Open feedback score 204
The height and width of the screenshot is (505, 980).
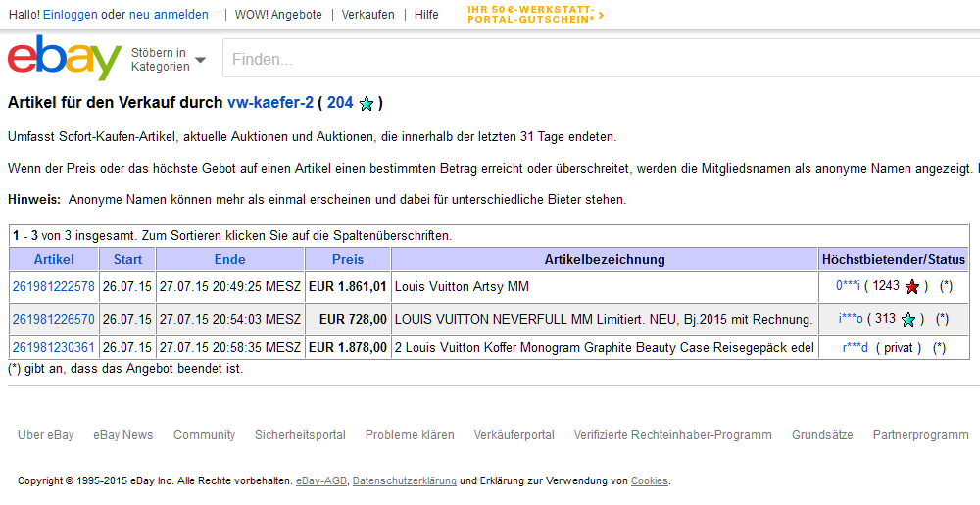coord(340,103)
